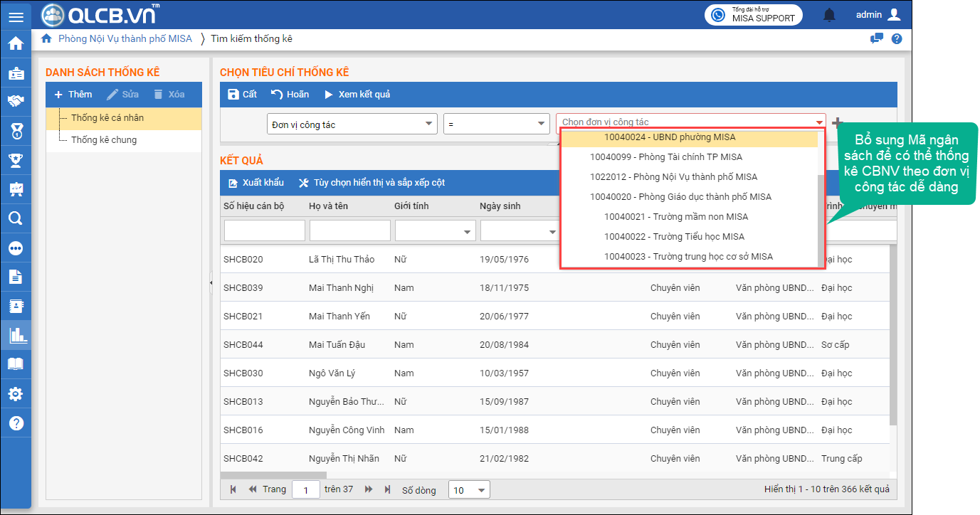This screenshot has width=980, height=515.
Task: Click the hamburger menu icon
Action: [16, 16]
